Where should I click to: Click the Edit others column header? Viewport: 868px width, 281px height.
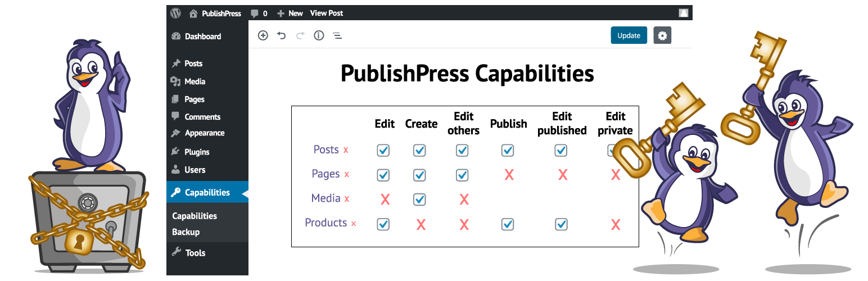tap(464, 123)
